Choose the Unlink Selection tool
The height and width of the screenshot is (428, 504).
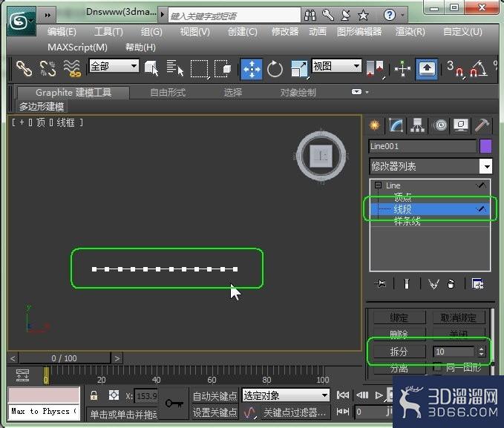[48, 68]
